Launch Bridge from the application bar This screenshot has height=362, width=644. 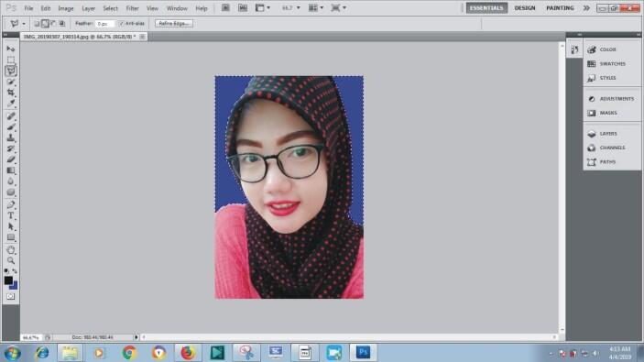click(225, 8)
